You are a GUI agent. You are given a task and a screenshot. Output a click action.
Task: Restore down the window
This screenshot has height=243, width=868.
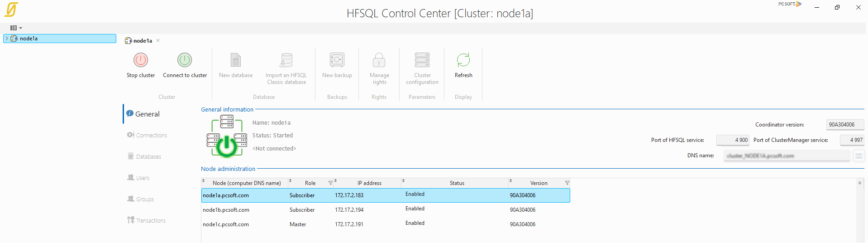[x=837, y=7]
